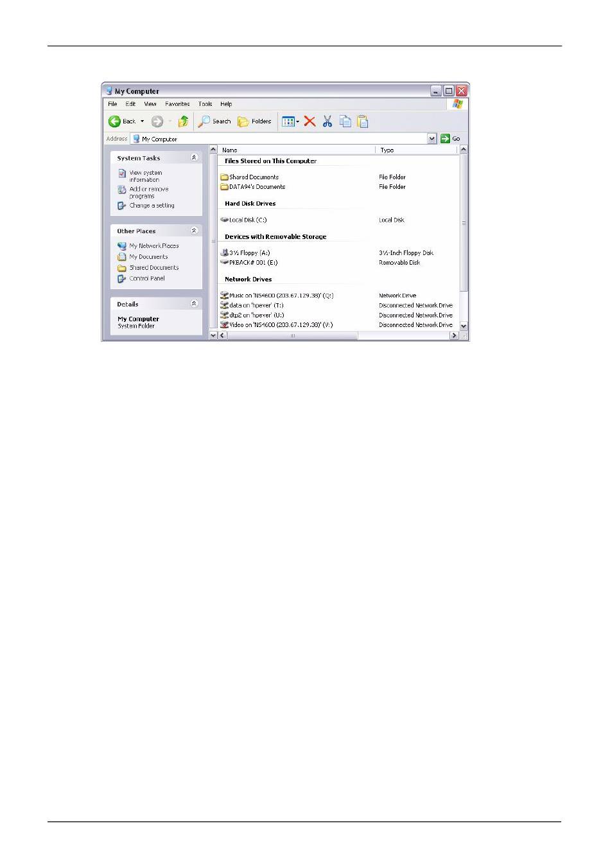Open Control Panel from Other Places
Image resolution: width=610 pixels, height=868 pixels.
(x=147, y=279)
